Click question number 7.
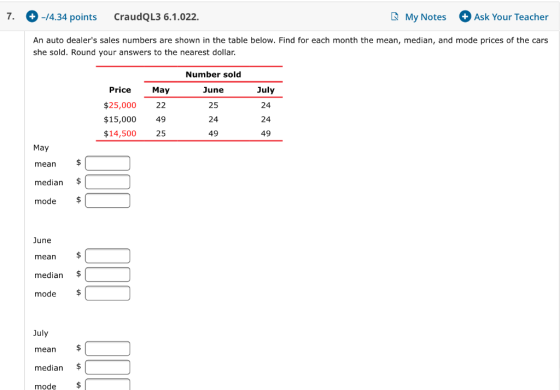 pyautogui.click(x=10, y=16)
